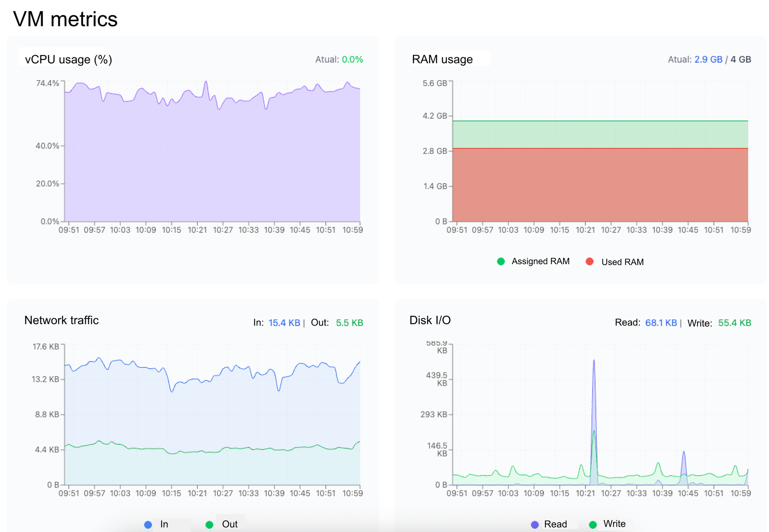Click the vCPU usage chart title
The height and width of the screenshot is (532, 769).
pos(68,59)
